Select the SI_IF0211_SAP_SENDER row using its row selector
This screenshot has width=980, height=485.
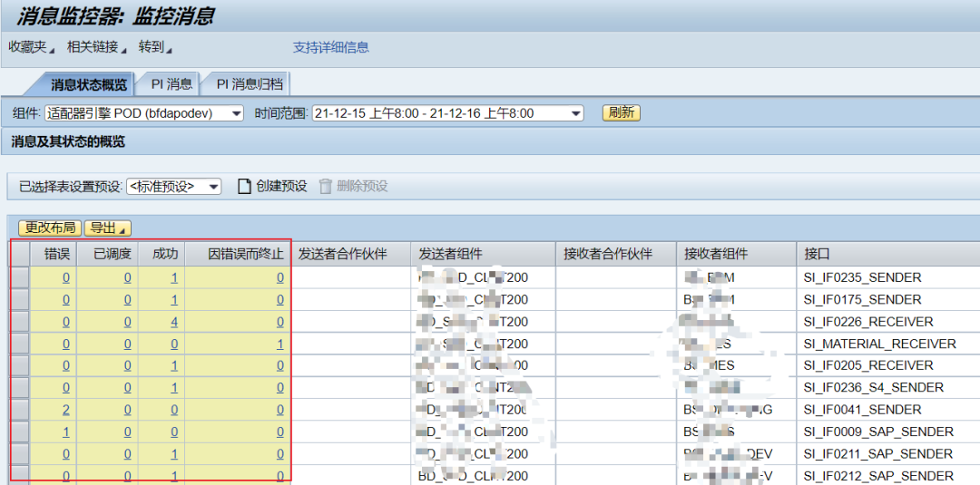click(20, 453)
